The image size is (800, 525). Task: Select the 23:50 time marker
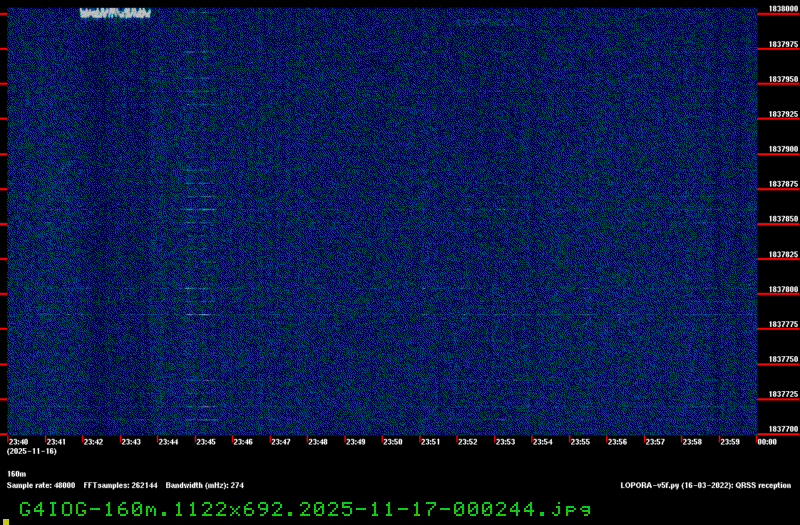[393, 441]
